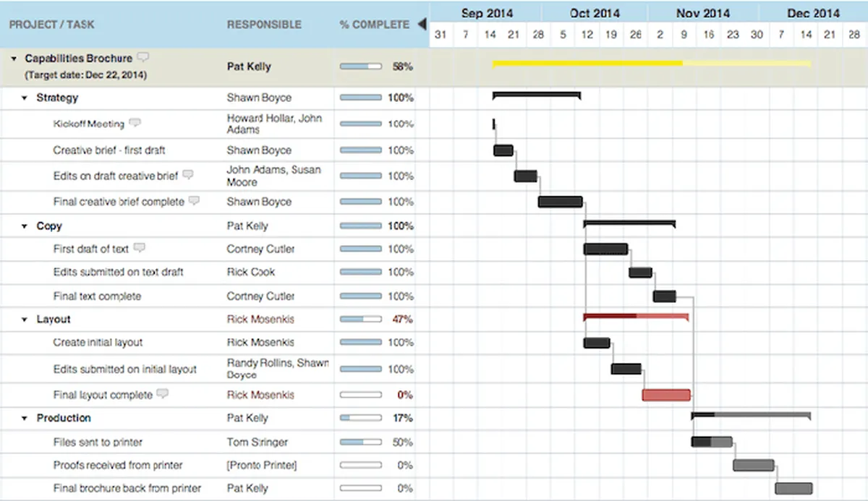Image resolution: width=868 pixels, height=501 pixels.
Task: Click the Target date: Dec 22, 2014 text
Action: 85,75
